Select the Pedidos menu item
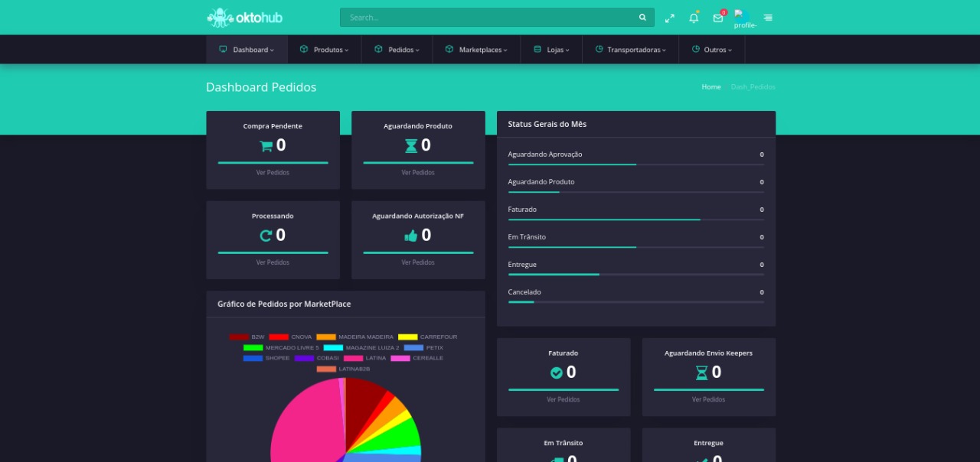The width and height of the screenshot is (980, 462). click(397, 50)
